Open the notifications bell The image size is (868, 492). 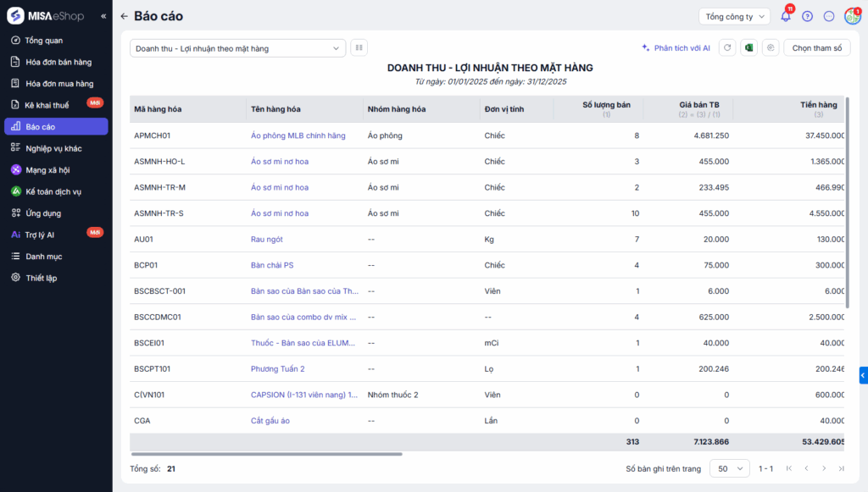[786, 16]
